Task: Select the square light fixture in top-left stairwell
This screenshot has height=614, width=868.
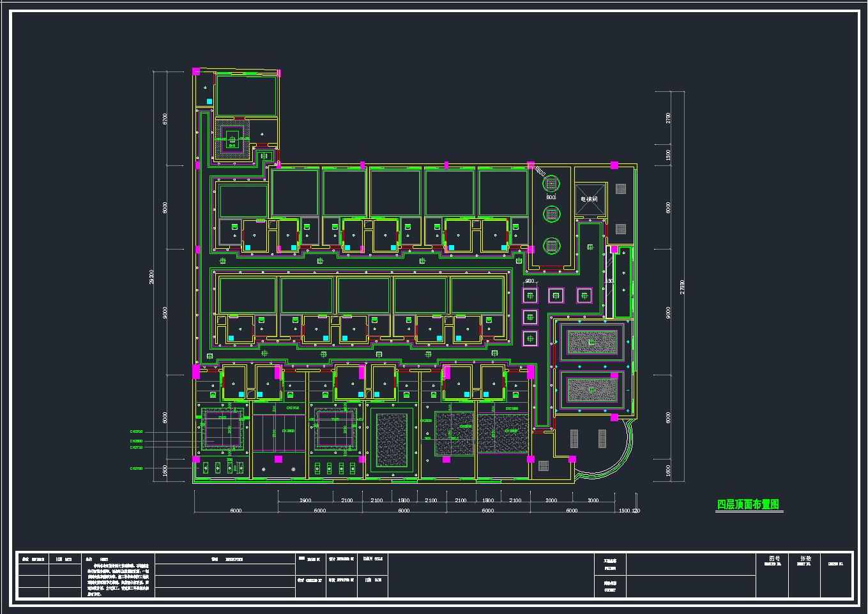Action: [232, 138]
